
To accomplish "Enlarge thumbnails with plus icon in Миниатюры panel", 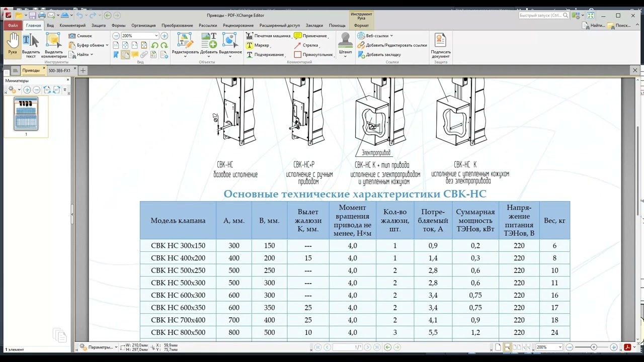I will 27,89.
